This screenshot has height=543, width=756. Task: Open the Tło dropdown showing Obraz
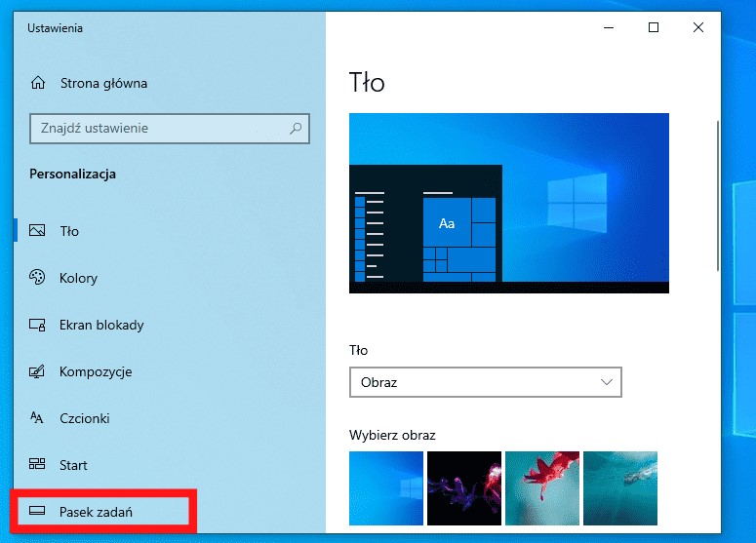485,382
